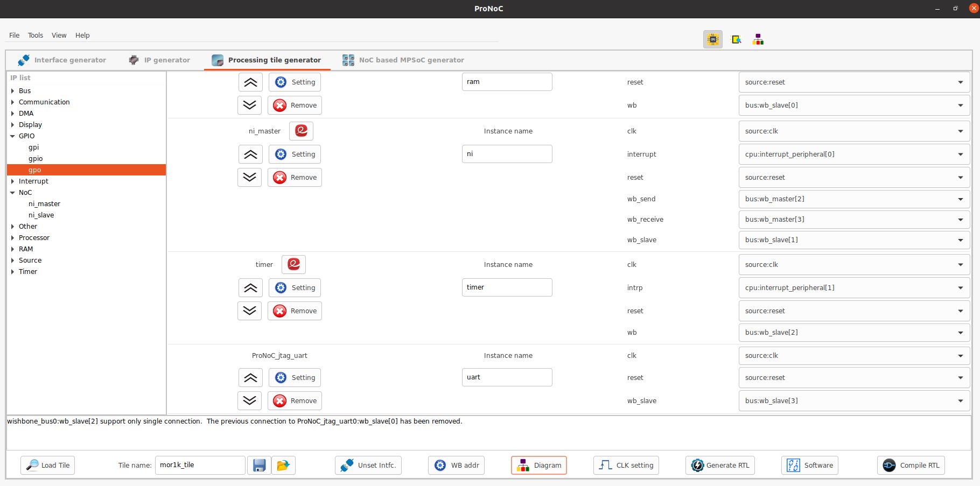Open the File menu
980x486 pixels.
[15, 36]
